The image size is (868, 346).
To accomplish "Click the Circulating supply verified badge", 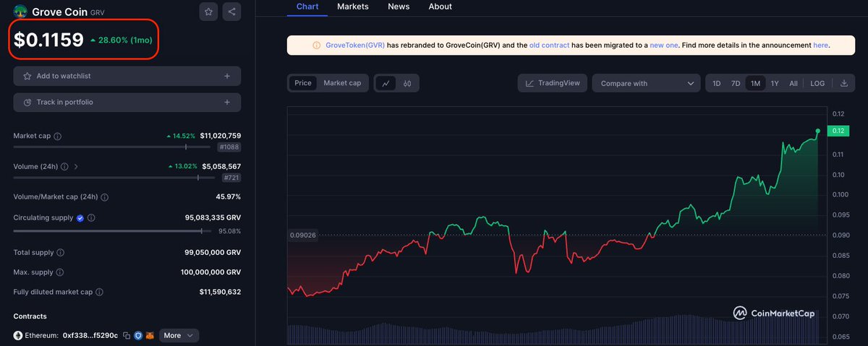I will pos(80,217).
